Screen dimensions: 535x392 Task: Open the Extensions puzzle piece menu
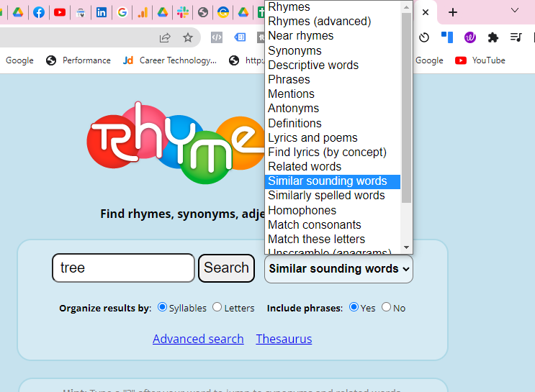[x=493, y=37]
